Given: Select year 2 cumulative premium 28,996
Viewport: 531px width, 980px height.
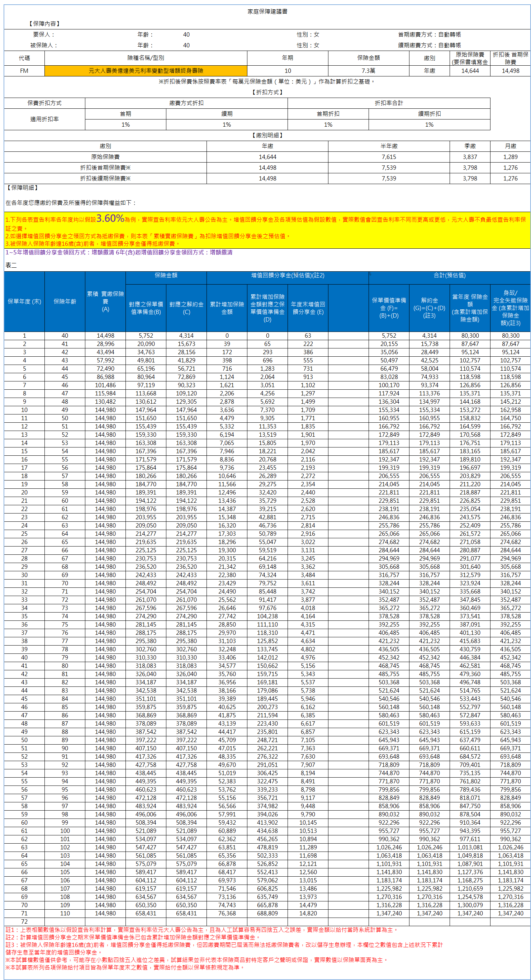Looking at the screenshot, I should coord(105,344).
